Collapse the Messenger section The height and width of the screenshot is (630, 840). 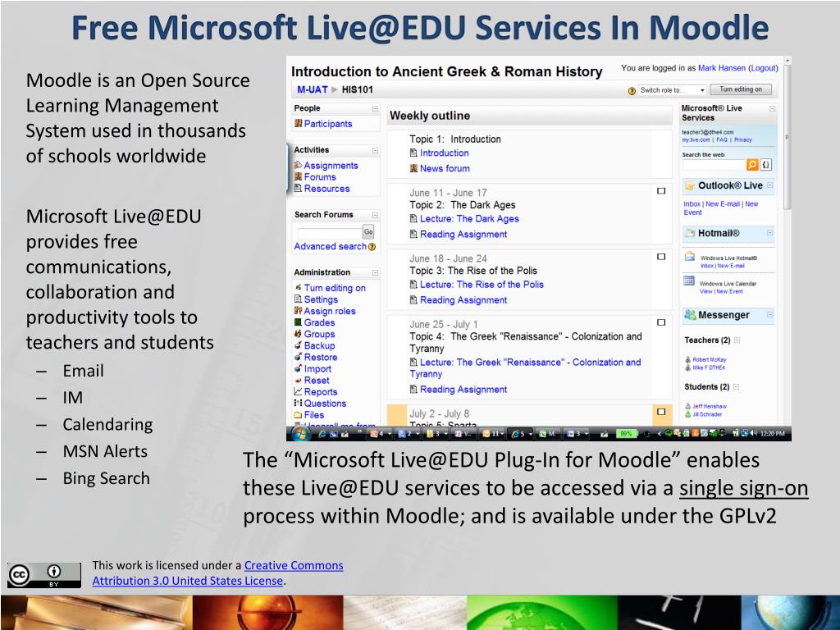click(x=769, y=314)
